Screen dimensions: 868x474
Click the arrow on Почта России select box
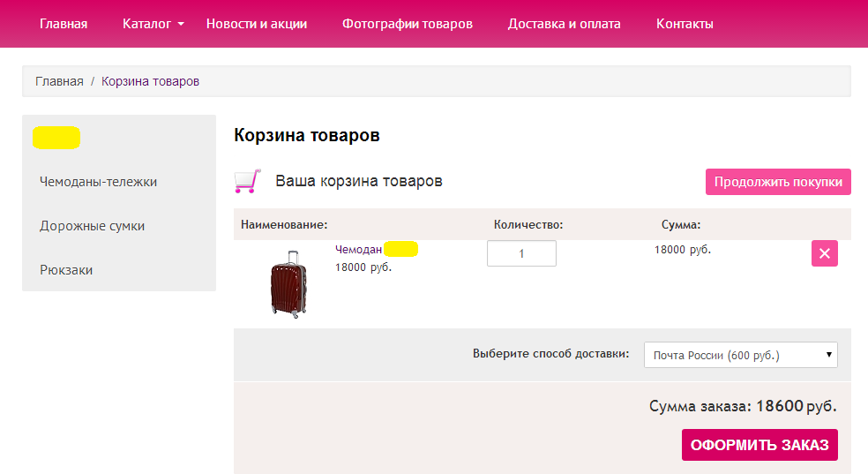tap(828, 354)
